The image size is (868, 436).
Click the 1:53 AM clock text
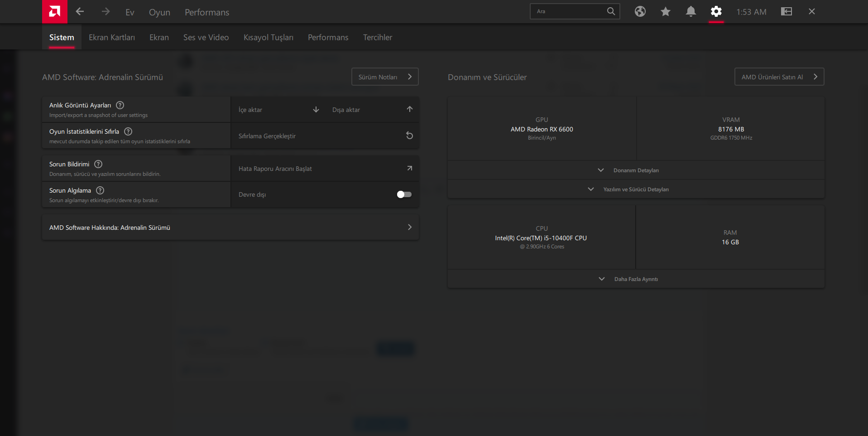(x=751, y=12)
